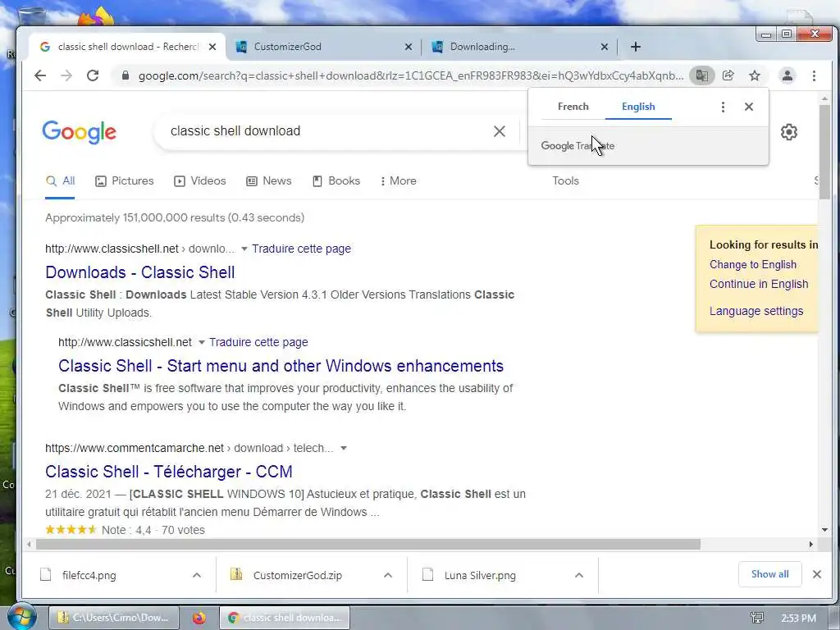Click the network tray icon
The width and height of the screenshot is (840, 630).
pos(757,619)
